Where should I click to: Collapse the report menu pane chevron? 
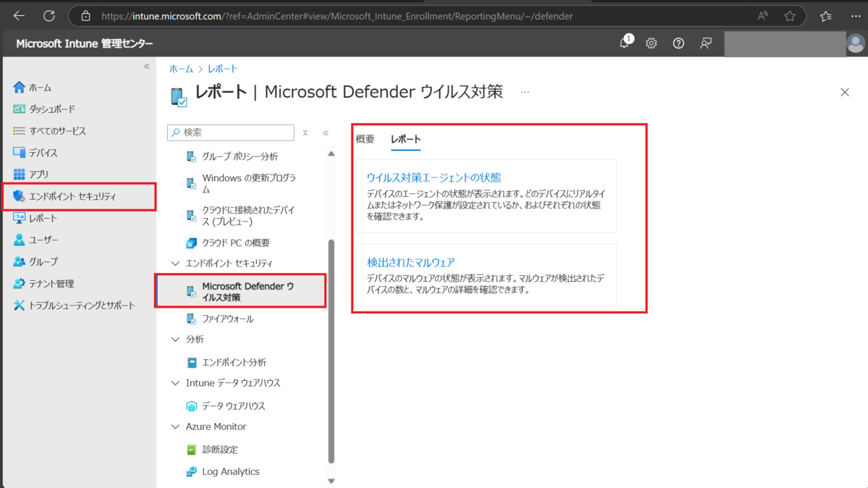click(325, 133)
